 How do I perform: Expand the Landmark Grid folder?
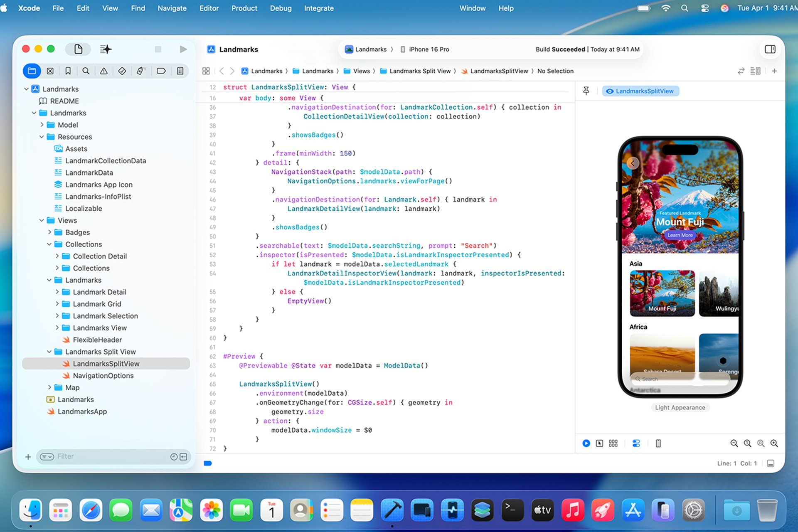coord(57,304)
